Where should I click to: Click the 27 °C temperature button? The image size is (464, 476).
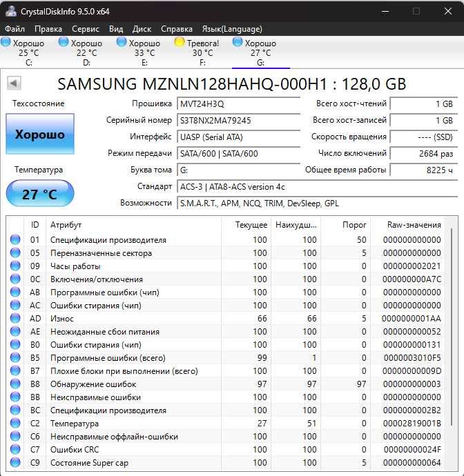[40, 194]
